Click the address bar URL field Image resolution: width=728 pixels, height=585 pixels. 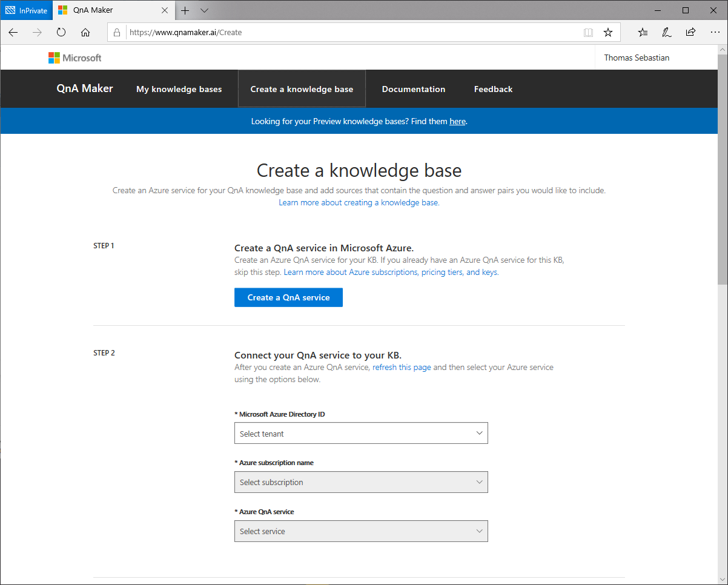pos(351,33)
